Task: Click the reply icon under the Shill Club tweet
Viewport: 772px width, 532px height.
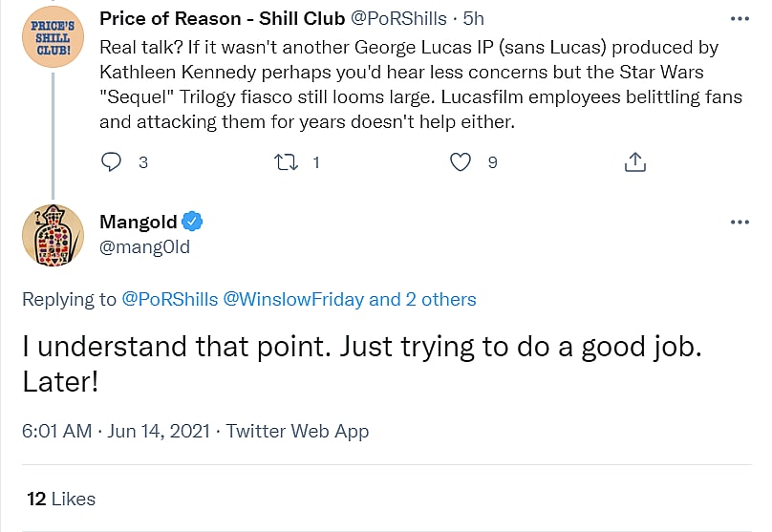Action: point(113,162)
